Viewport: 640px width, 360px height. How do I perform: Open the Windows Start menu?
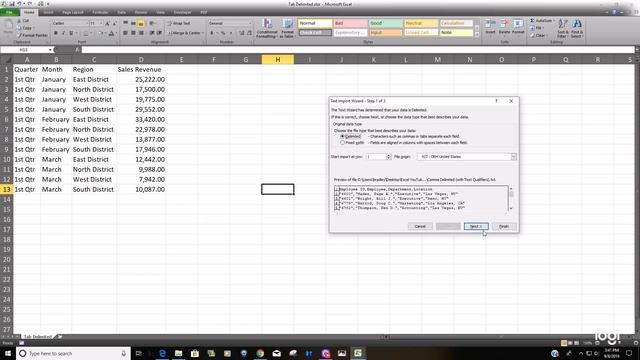8,353
